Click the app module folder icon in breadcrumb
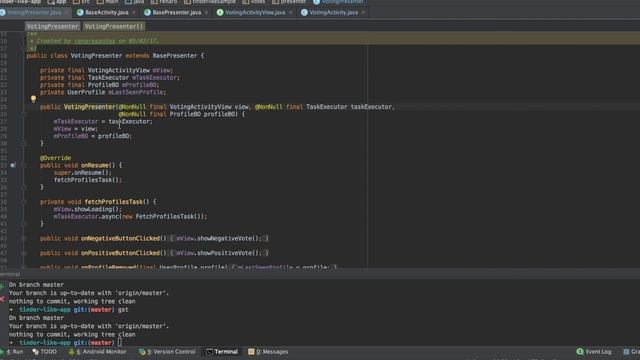 [51, 2]
